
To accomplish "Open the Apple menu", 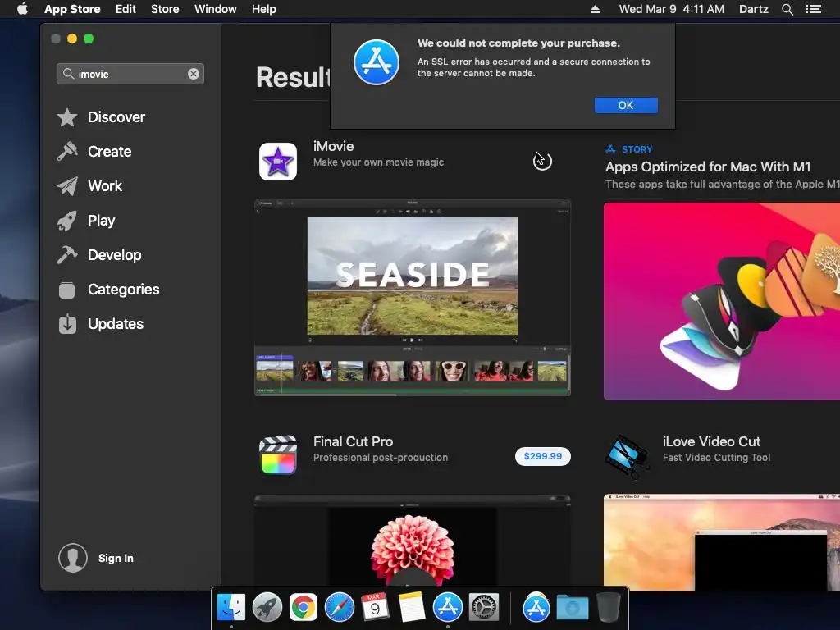I will (22, 9).
